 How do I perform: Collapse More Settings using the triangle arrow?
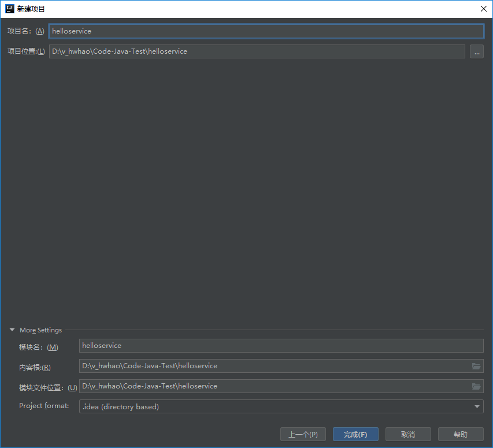(x=12, y=330)
